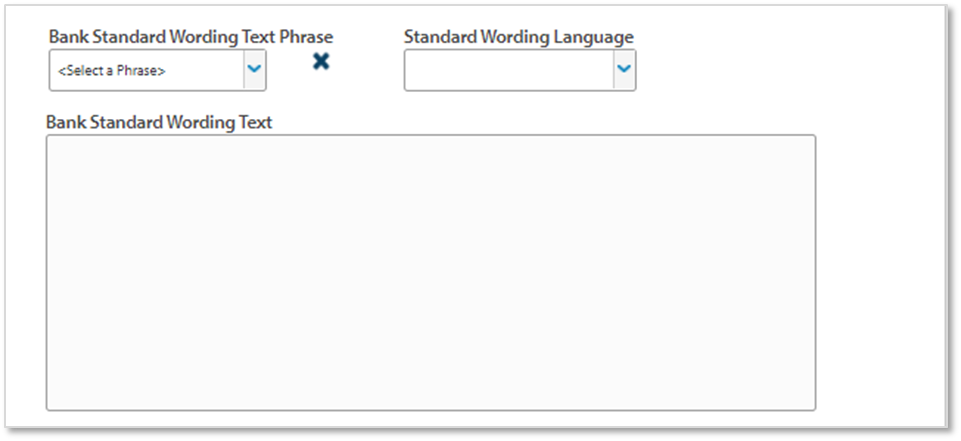This screenshot has height=441, width=961.
Task: Remove the phrase selection using the X button
Action: point(321,62)
